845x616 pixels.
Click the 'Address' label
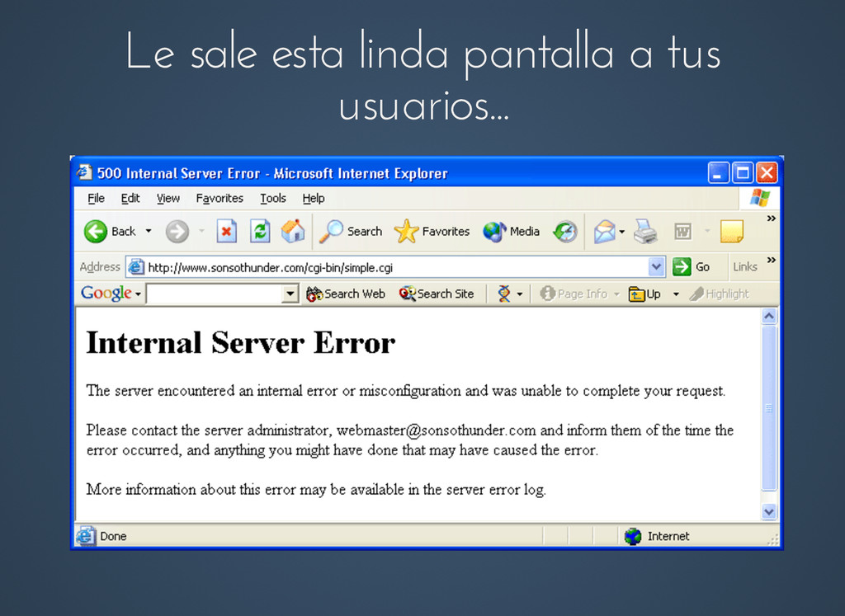(x=100, y=266)
